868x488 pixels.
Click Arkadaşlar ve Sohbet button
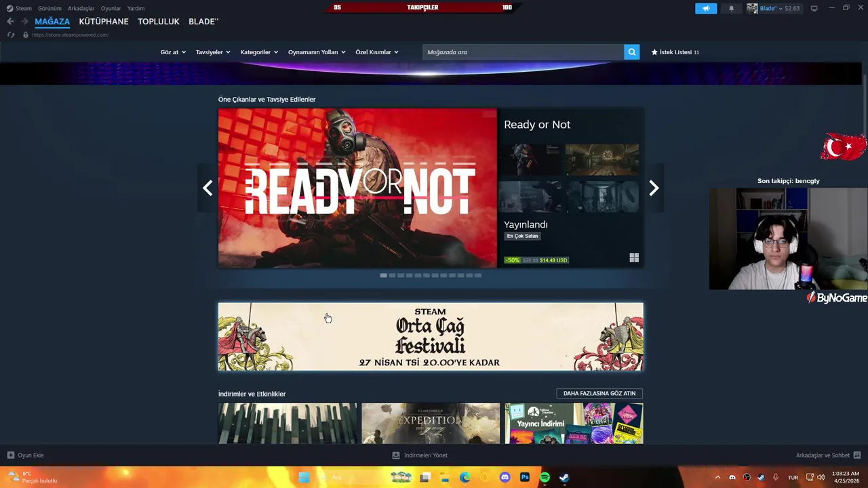[829, 455]
